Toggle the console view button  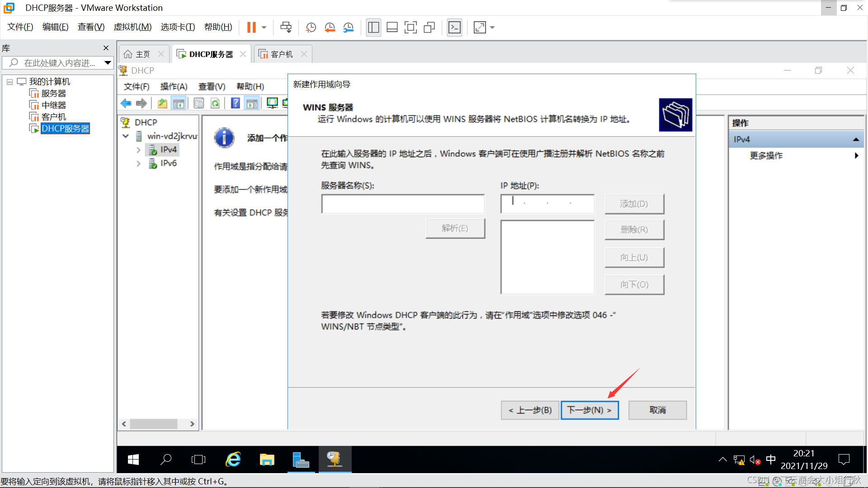[454, 28]
